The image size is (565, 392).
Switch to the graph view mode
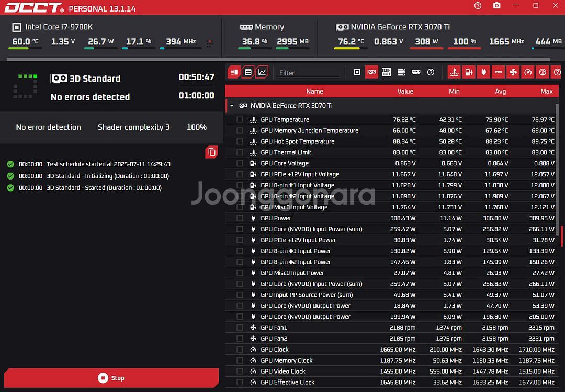(x=262, y=72)
